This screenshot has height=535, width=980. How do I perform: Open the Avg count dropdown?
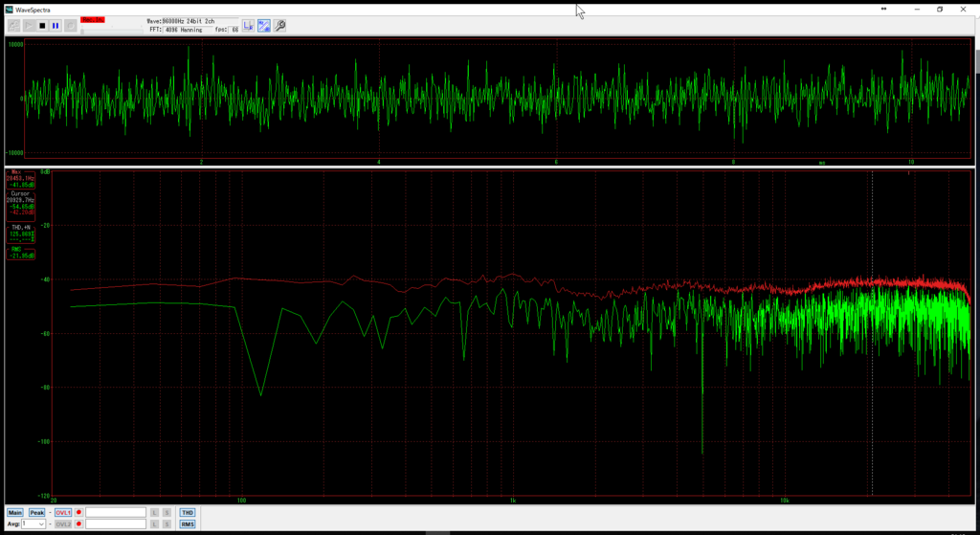point(33,524)
